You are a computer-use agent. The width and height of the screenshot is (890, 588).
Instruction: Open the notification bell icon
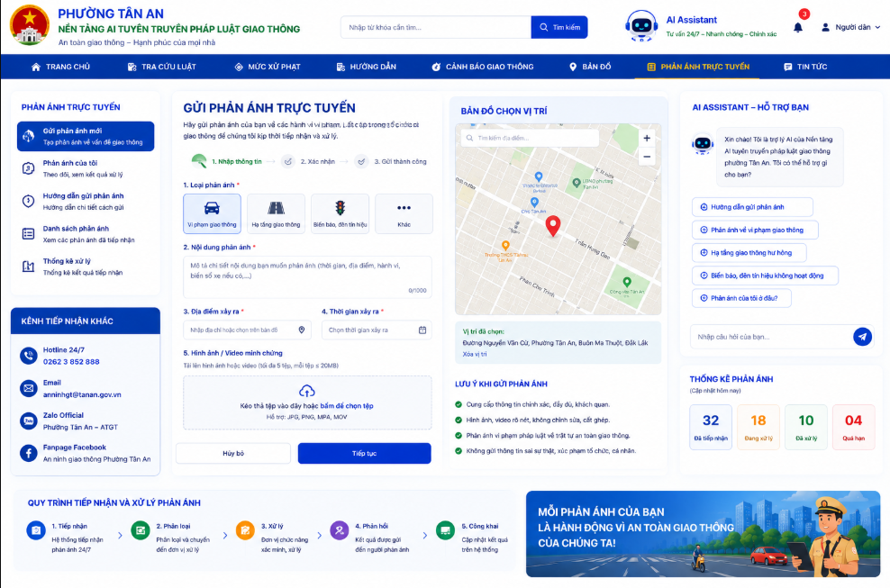[x=797, y=27]
